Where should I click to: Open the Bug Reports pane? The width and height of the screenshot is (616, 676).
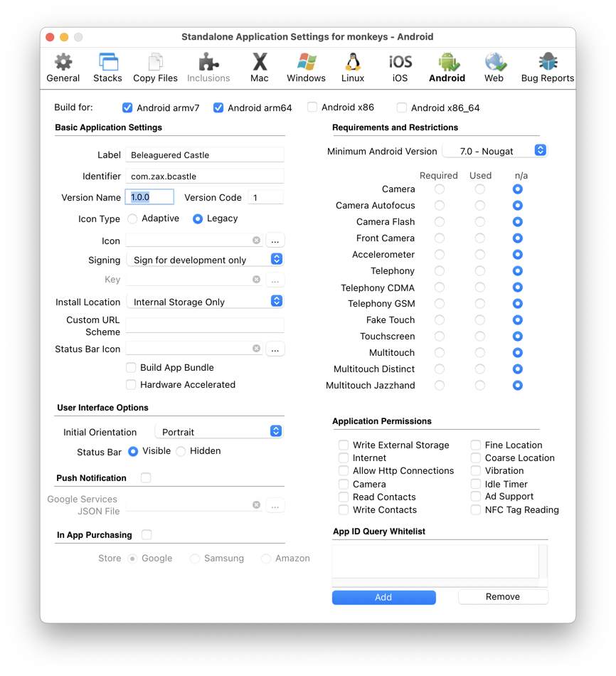tap(548, 68)
